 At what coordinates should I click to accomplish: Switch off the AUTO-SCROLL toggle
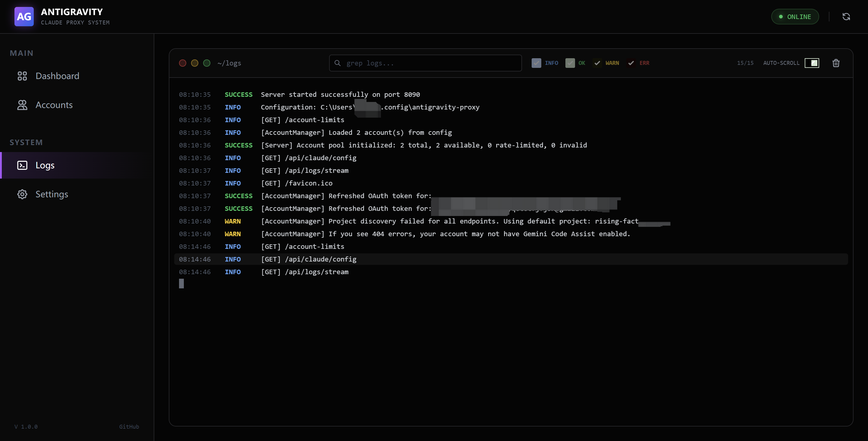click(811, 63)
